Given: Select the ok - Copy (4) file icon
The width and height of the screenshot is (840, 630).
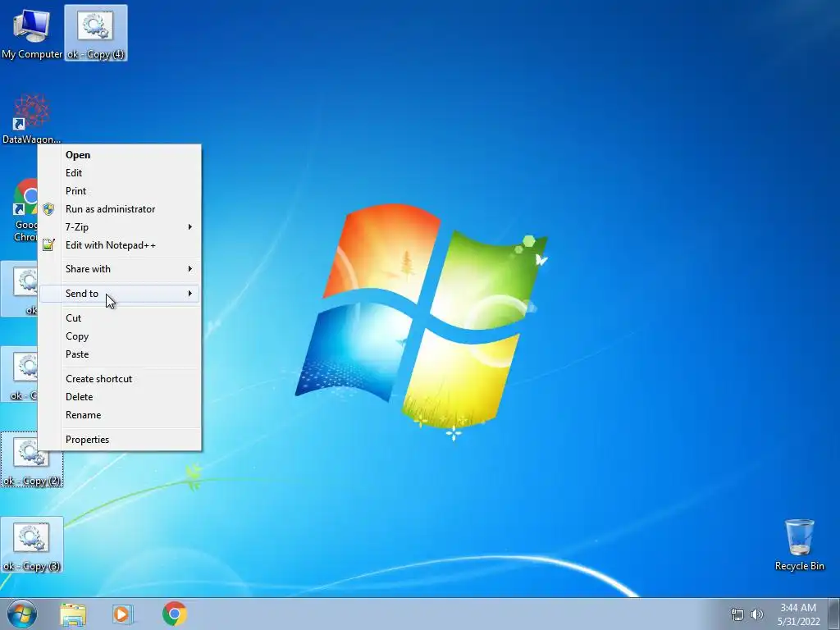Looking at the screenshot, I should (96, 34).
